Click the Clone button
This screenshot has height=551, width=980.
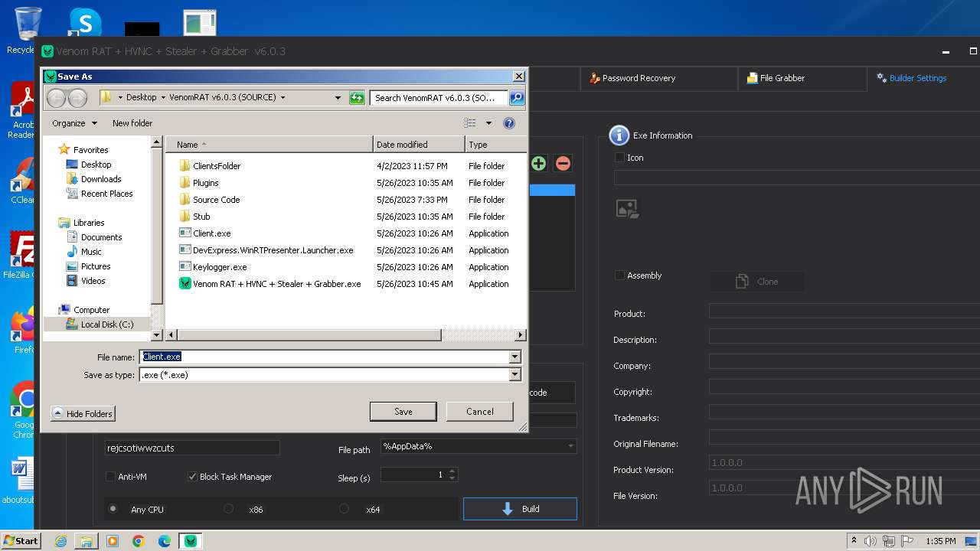click(757, 282)
